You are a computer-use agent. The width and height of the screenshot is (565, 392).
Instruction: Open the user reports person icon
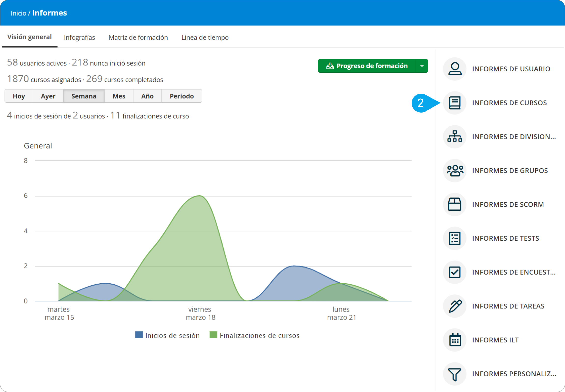[455, 69]
